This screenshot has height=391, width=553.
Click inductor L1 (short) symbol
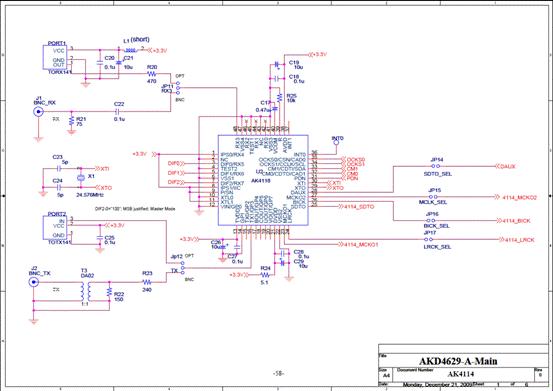[130, 50]
